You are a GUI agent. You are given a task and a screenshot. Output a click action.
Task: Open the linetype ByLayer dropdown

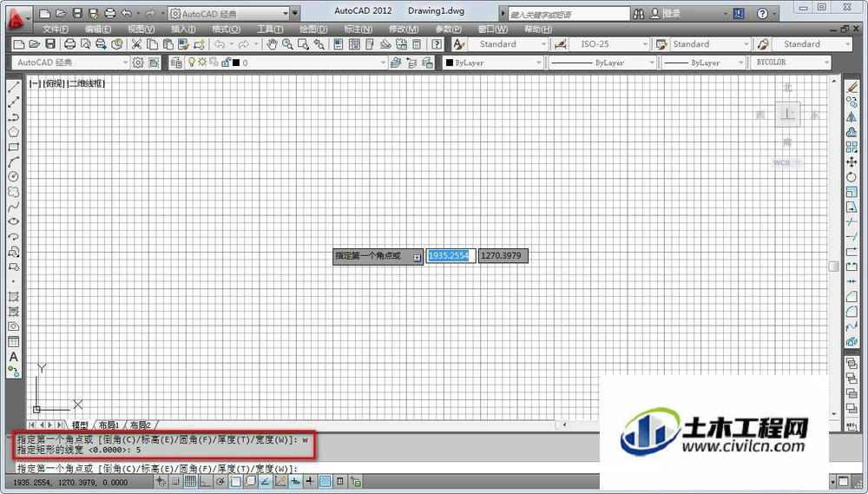[652, 63]
